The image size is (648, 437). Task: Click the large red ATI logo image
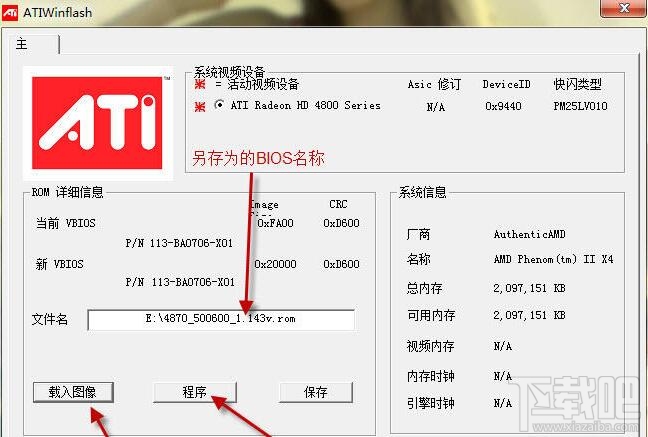[x=98, y=123]
